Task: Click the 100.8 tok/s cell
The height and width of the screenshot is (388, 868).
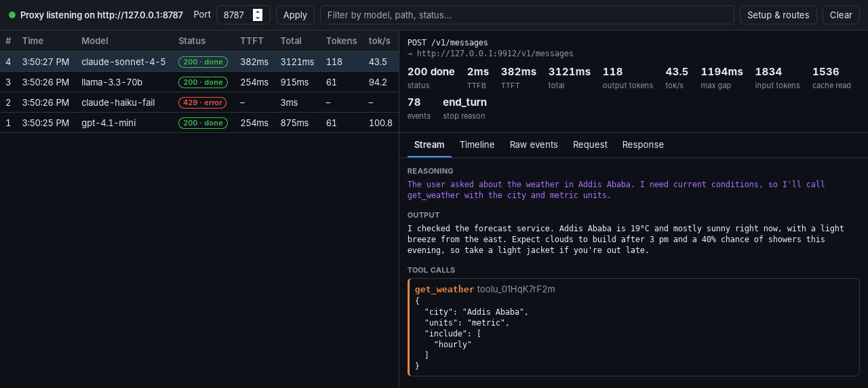Action: 380,123
